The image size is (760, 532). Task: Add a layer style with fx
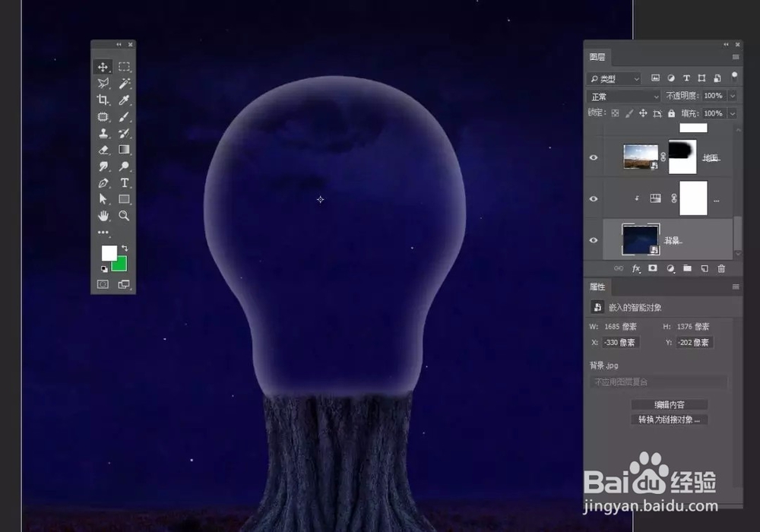click(636, 268)
